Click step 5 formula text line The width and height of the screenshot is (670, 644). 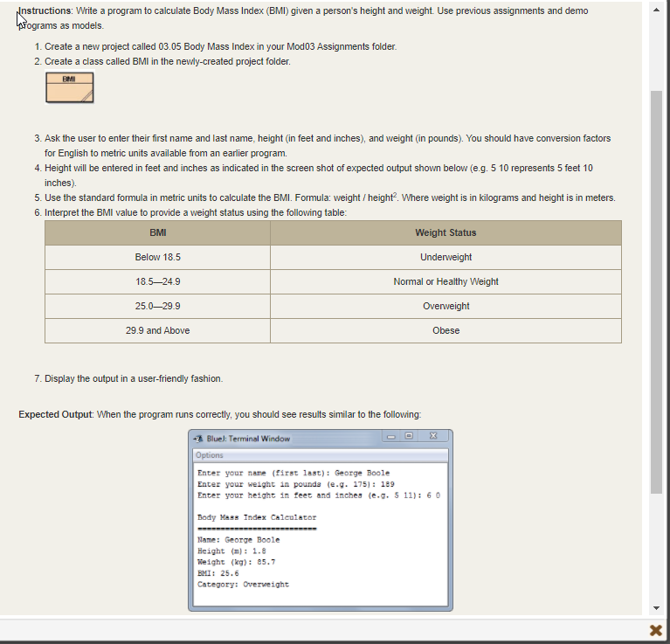(330, 197)
